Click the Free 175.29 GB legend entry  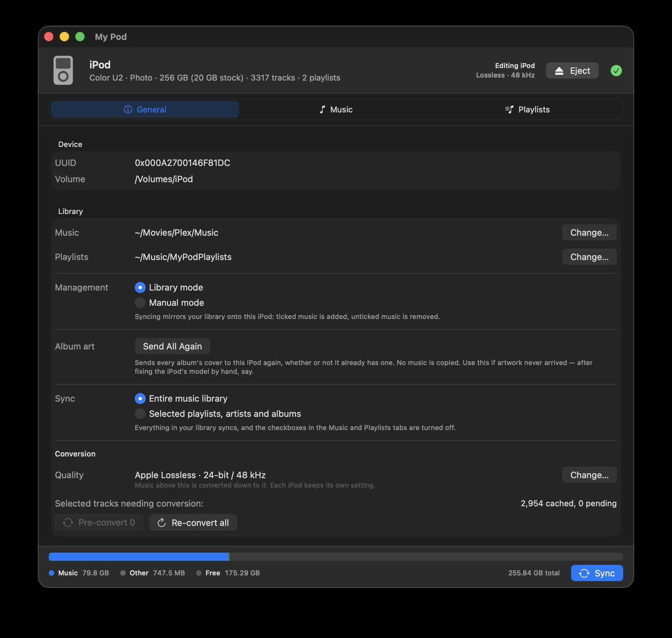point(228,573)
